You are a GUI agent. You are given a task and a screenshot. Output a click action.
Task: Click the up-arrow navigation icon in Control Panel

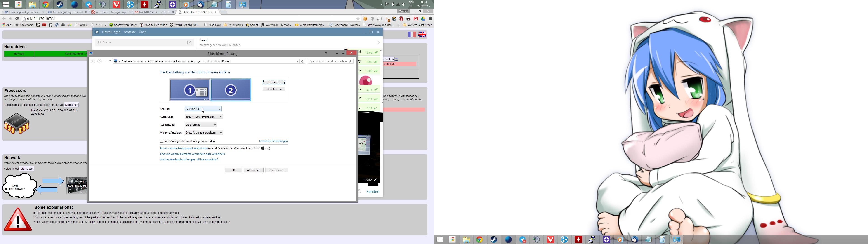tap(110, 61)
